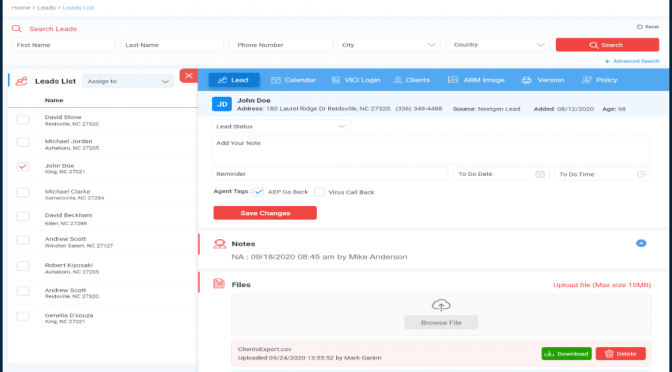Screen dimensions: 672x372
Task: Go to Leads breadcrumb
Action: tap(46, 8)
